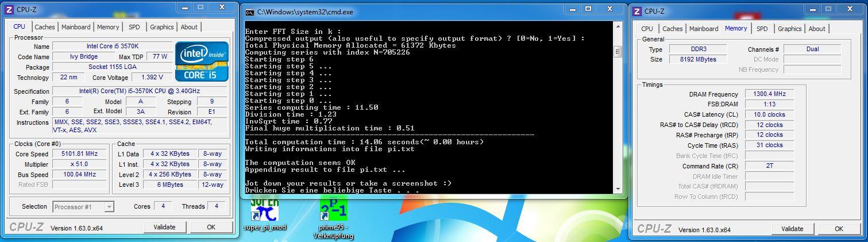Switch to Caches tab in left CPU-Z
Viewport: 868px width, 242px height.
click(x=44, y=27)
